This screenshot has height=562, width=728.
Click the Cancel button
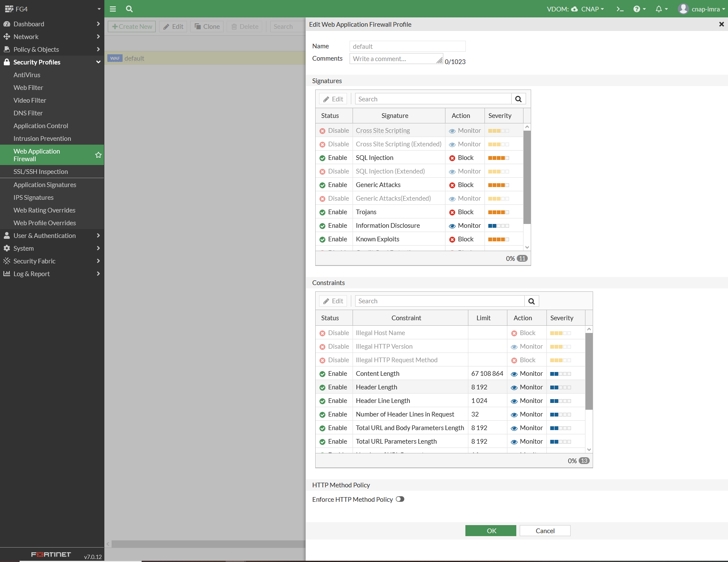[x=545, y=531]
